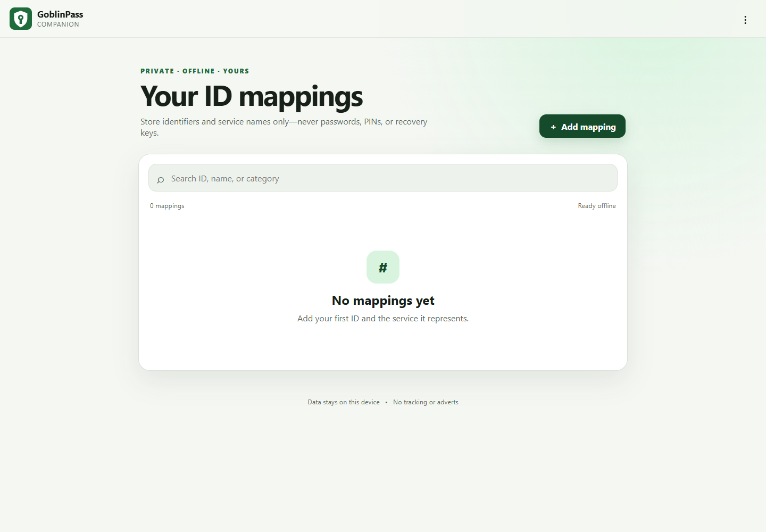Image resolution: width=766 pixels, height=532 pixels.
Task: Click the 'Ready offline' status text
Action: 597,206
